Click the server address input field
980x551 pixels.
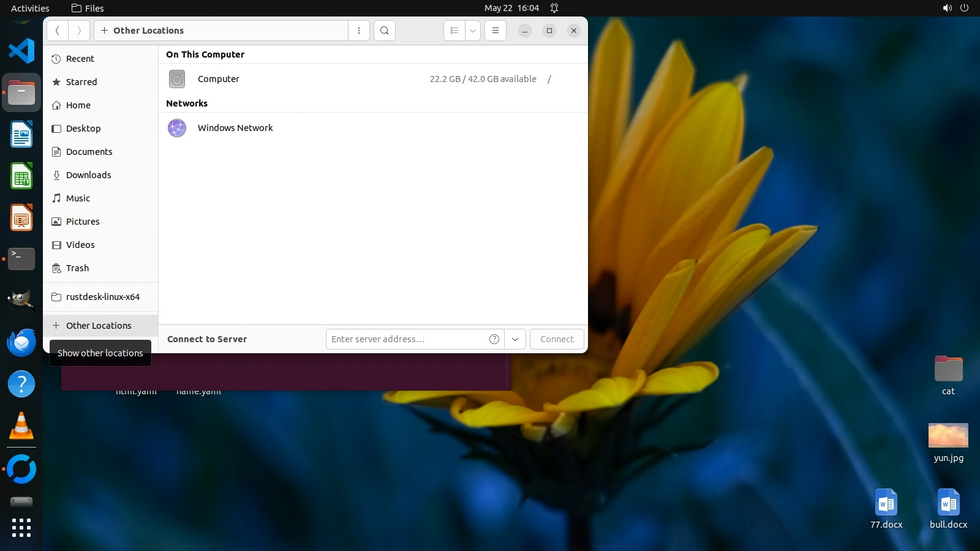click(407, 339)
